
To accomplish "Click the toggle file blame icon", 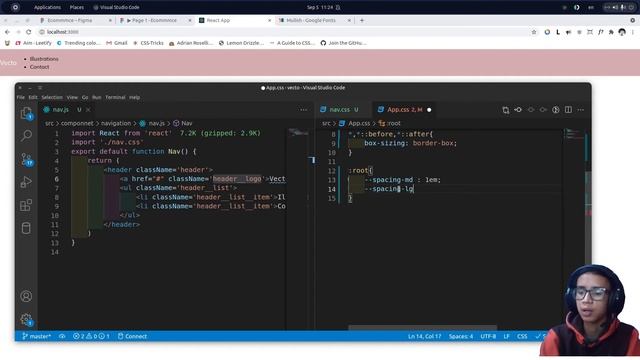I will pyautogui.click(x=556, y=110).
